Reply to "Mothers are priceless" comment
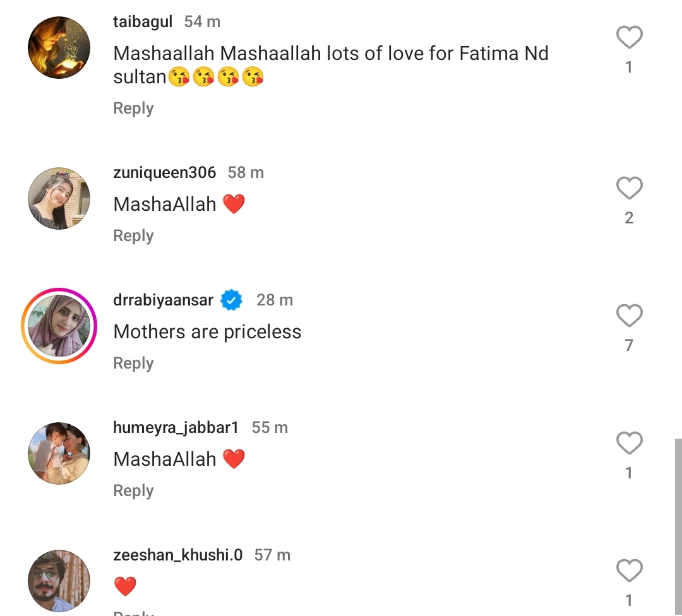This screenshot has width=682, height=616. 133,364
